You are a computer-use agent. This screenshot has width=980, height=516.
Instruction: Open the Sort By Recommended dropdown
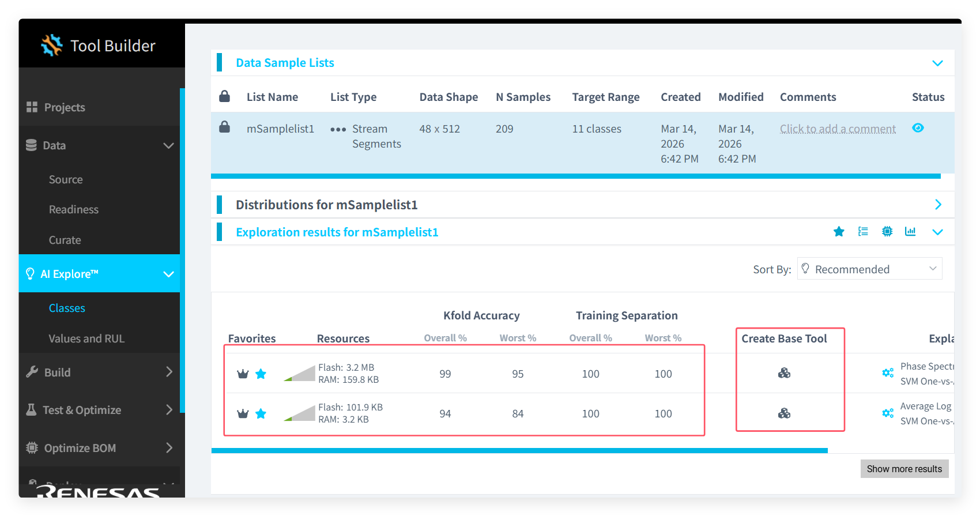(x=869, y=269)
